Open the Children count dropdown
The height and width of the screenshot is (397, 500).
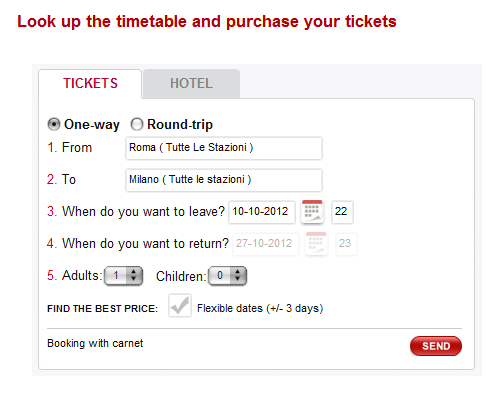click(x=227, y=276)
